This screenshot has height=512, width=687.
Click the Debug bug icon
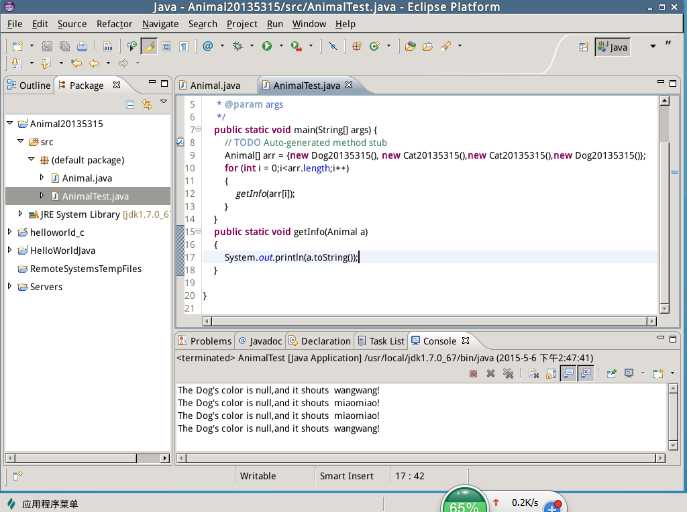click(237, 46)
